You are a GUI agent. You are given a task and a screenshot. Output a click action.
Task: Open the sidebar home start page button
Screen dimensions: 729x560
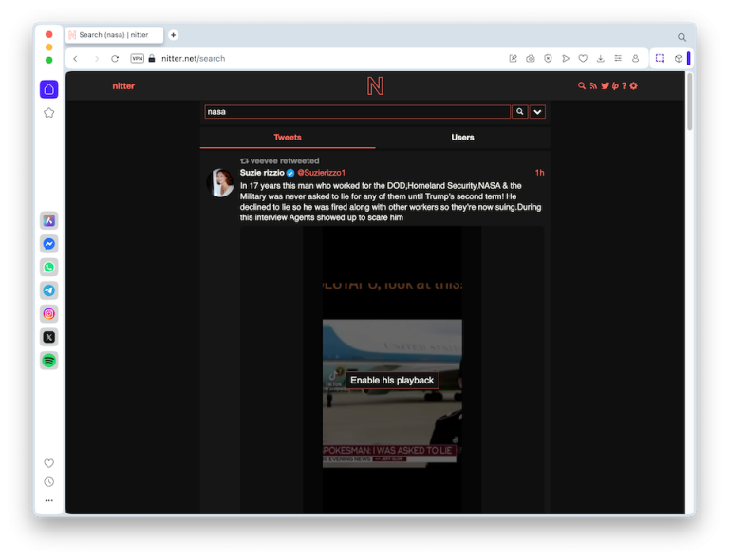[48, 89]
